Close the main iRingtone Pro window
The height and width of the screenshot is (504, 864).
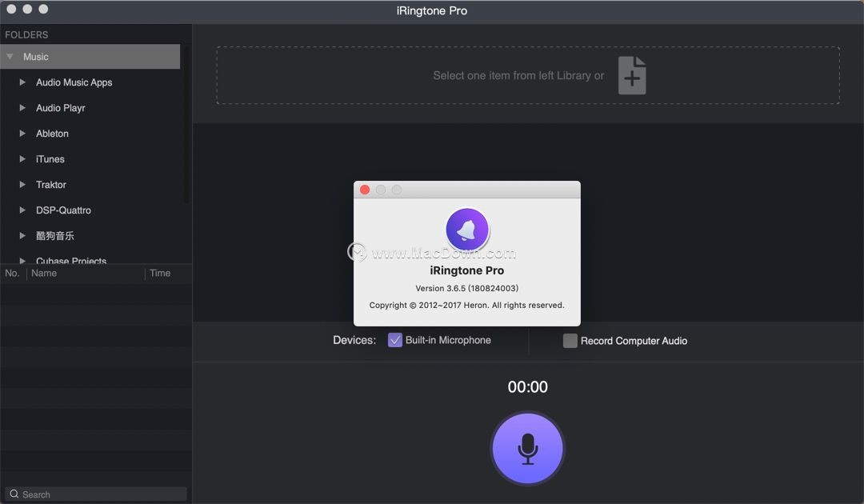[x=11, y=9]
